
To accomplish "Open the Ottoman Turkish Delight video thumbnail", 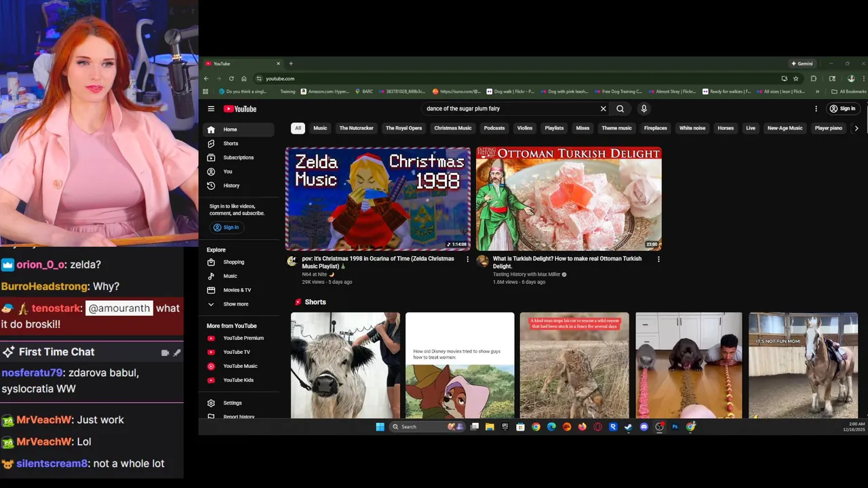I will [568, 199].
